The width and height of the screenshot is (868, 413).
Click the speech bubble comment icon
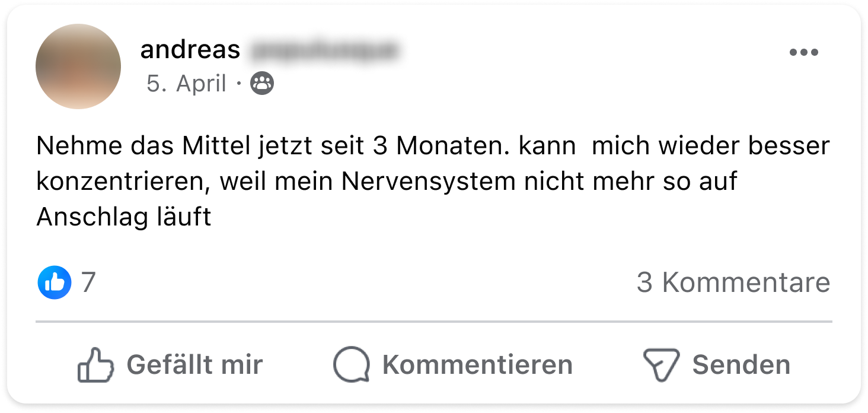pos(351,364)
